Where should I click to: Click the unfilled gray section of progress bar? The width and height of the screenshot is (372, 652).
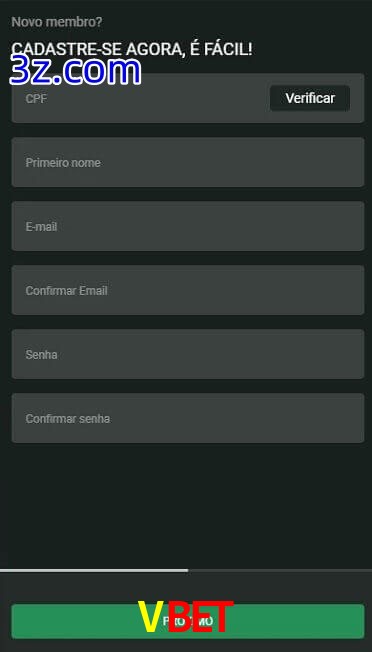280,570
